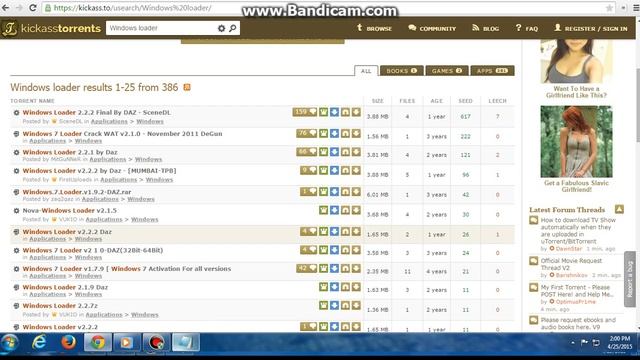Open the BROWSE menu item
Image resolution: width=640 pixels, height=360 pixels.
click(374, 28)
